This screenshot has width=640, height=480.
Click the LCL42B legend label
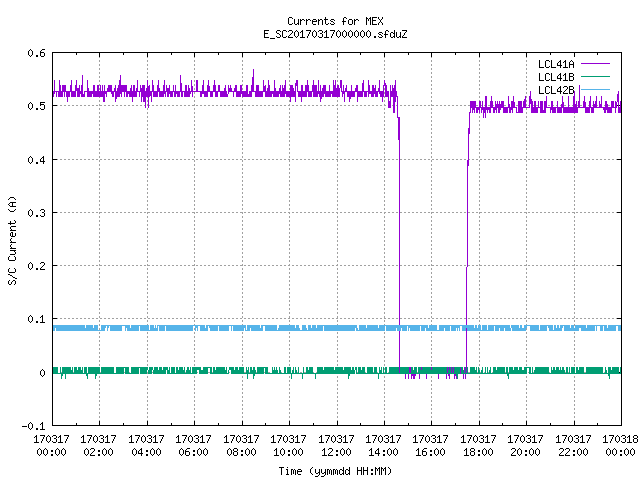coord(556,90)
